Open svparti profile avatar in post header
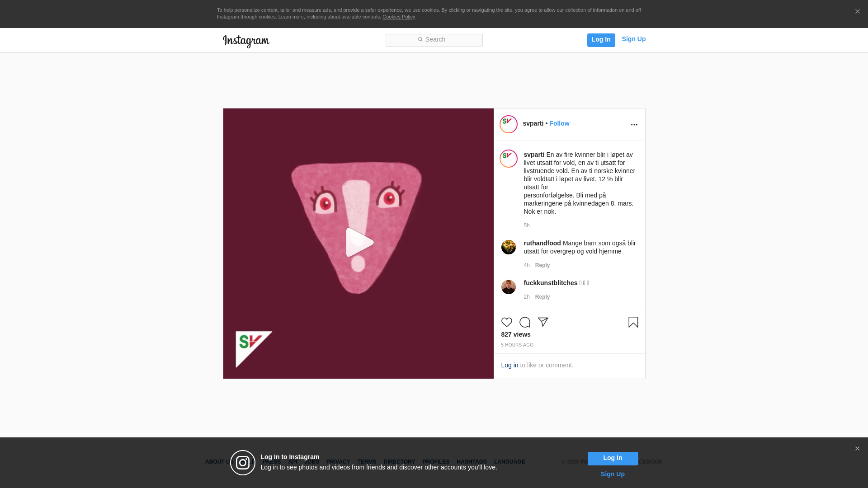Viewport: 868px width, 488px height. [x=508, y=124]
